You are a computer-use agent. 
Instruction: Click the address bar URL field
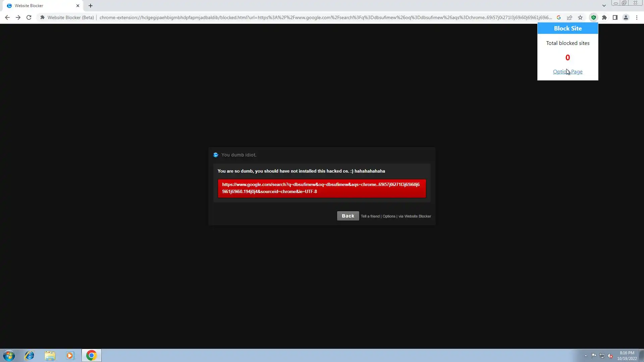(325, 17)
